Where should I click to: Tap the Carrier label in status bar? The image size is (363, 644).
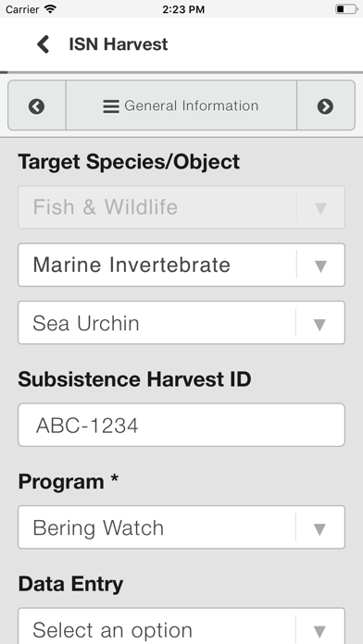[x=22, y=9]
